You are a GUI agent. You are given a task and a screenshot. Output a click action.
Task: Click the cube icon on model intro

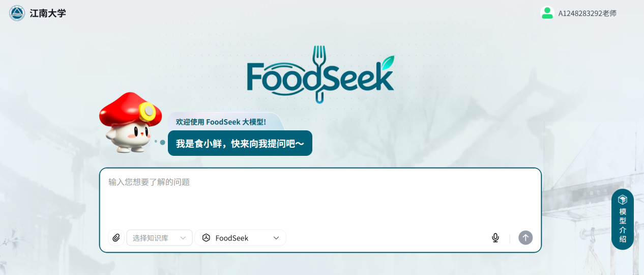(623, 200)
